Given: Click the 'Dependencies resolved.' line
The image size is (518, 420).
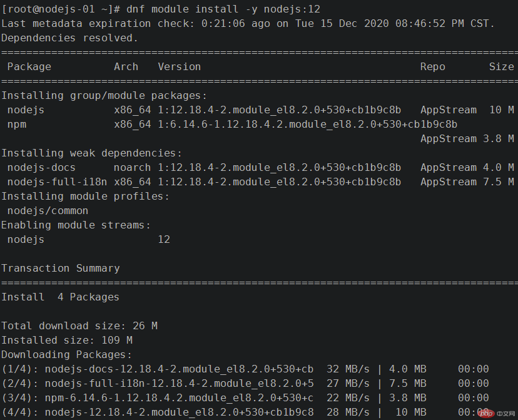Looking at the screenshot, I should pyautogui.click(x=69, y=38).
